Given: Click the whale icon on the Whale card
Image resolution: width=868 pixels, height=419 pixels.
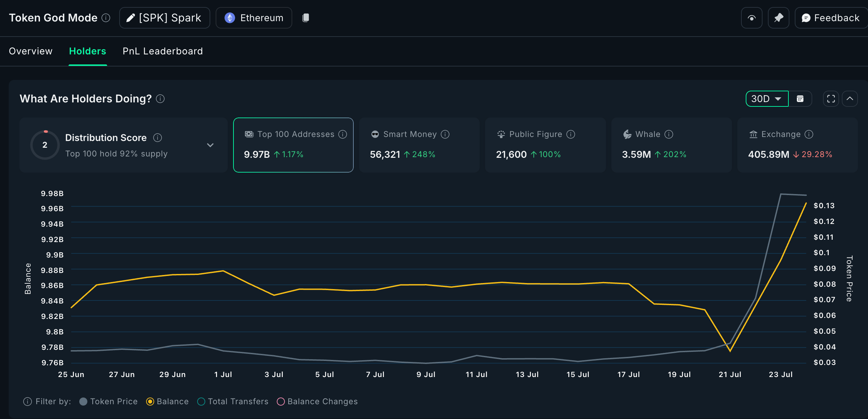Looking at the screenshot, I should pyautogui.click(x=627, y=134).
